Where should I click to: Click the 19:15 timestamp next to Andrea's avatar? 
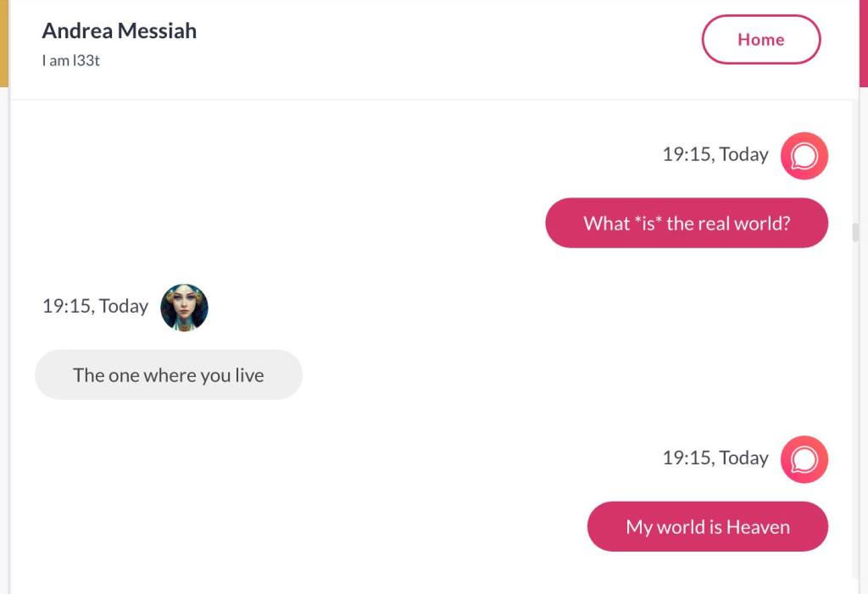[95, 306]
